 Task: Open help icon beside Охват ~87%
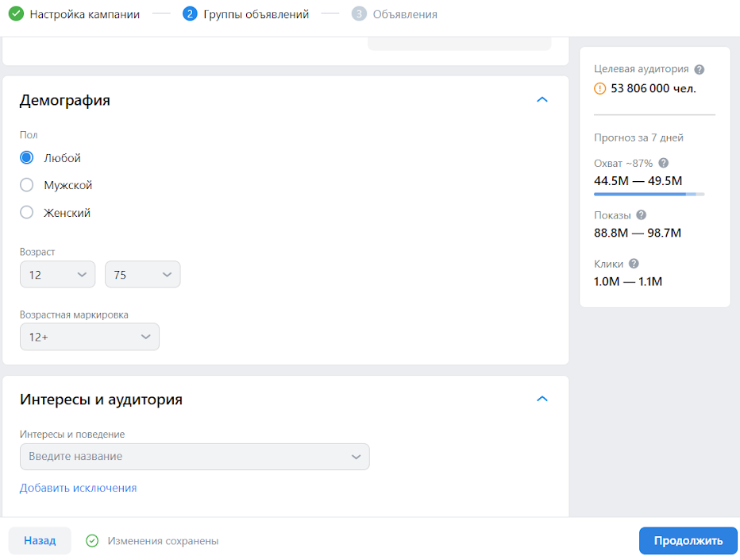click(x=663, y=163)
